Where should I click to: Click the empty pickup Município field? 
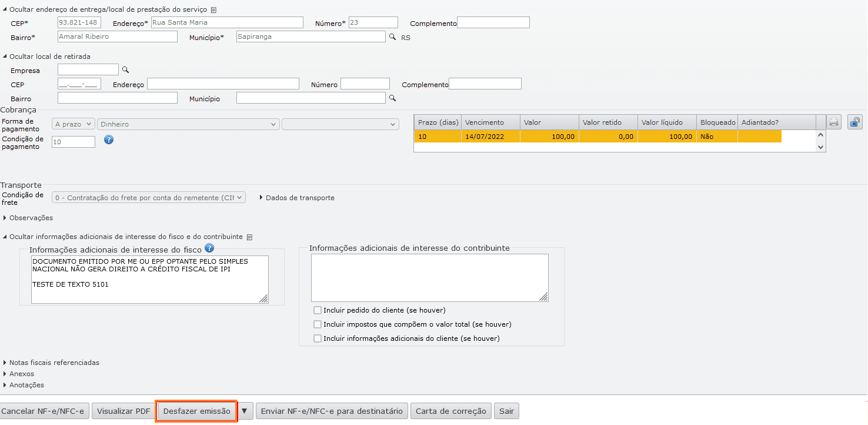pos(311,98)
